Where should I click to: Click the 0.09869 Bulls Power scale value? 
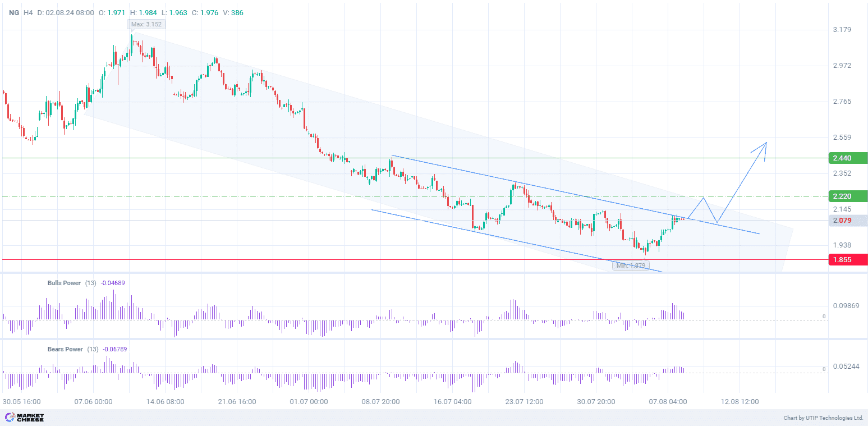[x=846, y=306]
